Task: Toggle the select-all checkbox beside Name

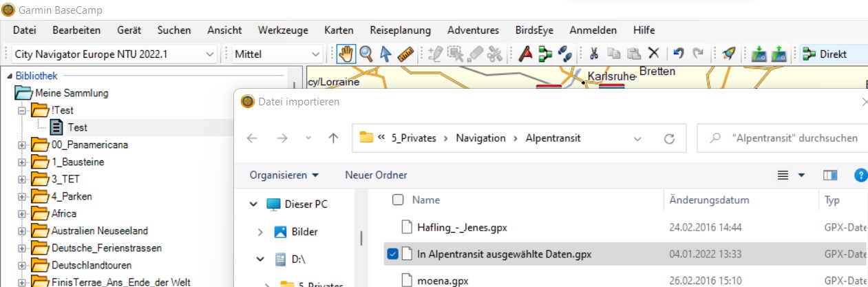Action: (398, 200)
